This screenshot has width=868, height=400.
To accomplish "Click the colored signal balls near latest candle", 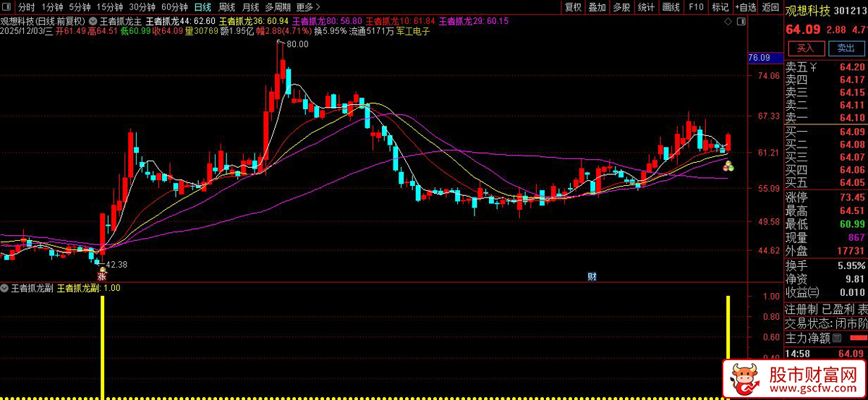I will tap(728, 166).
